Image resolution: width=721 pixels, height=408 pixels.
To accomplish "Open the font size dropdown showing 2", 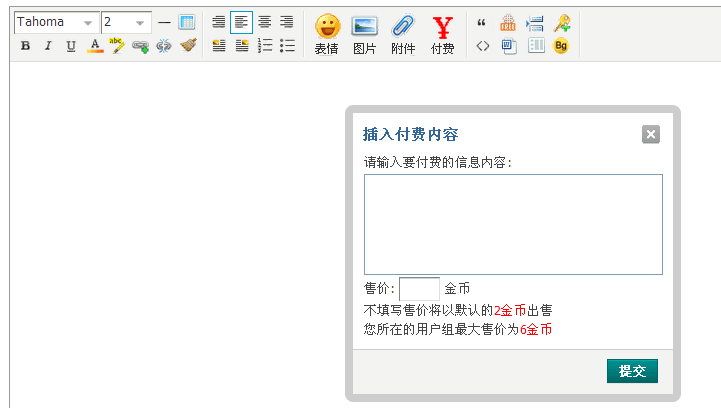I will point(126,23).
